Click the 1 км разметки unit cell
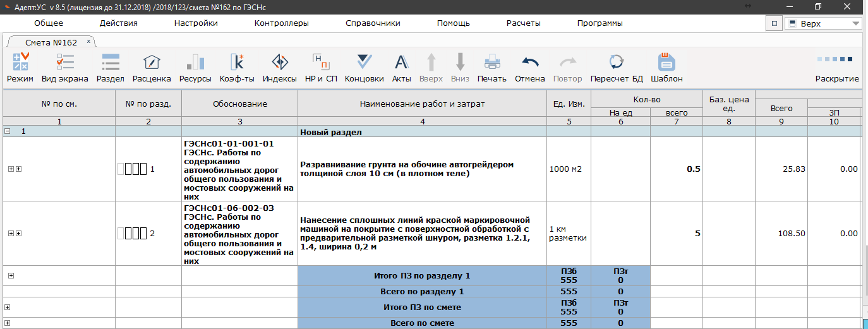Screen dimensions: 868x329 [x=569, y=234]
